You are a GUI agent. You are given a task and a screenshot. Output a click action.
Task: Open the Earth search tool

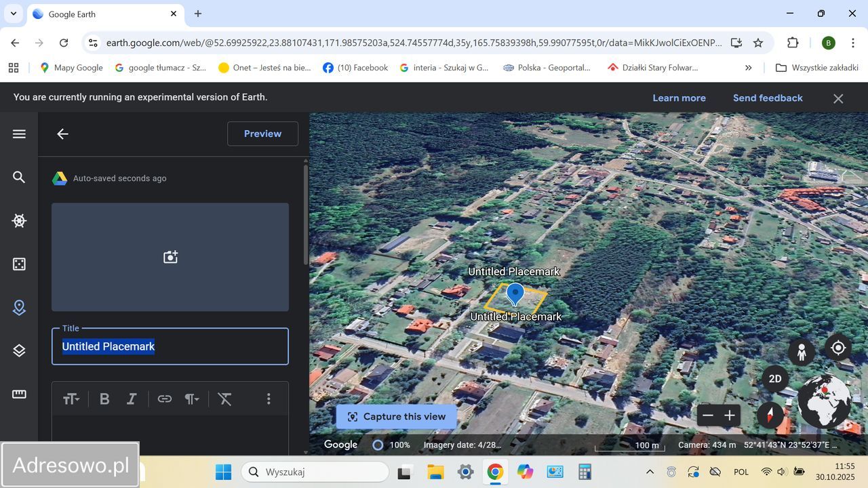(19, 177)
